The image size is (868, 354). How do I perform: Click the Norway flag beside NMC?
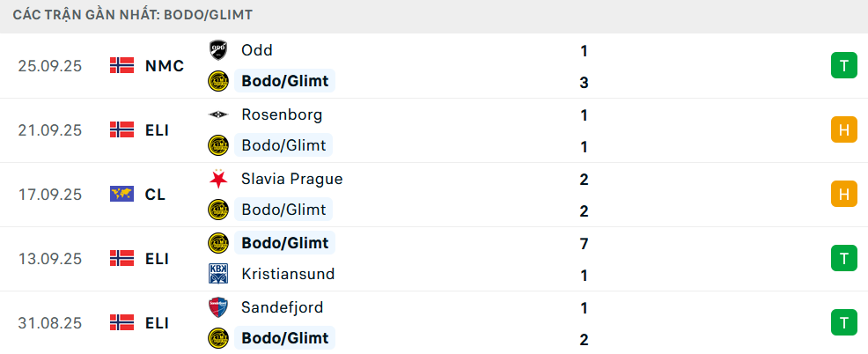point(121,65)
